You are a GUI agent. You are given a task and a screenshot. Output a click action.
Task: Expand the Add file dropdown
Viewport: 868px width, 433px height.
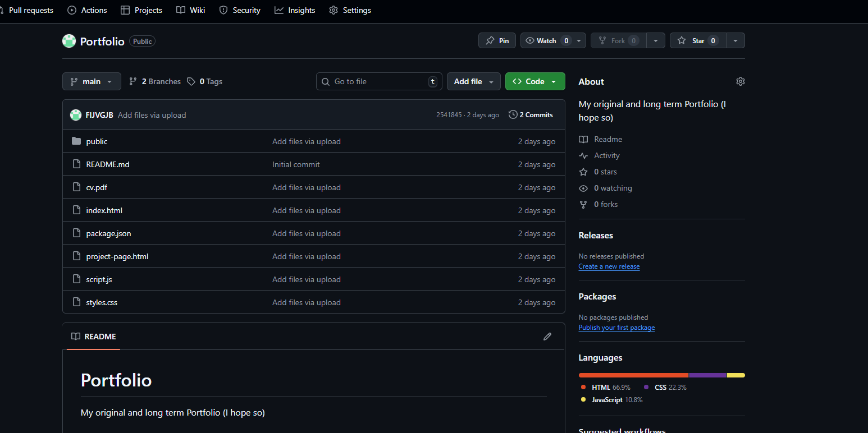tap(474, 81)
